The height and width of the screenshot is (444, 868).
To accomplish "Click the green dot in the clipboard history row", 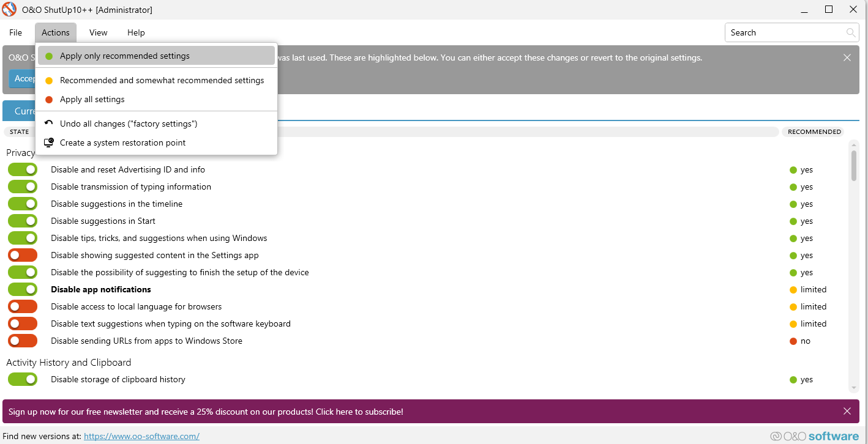I will pos(793,380).
